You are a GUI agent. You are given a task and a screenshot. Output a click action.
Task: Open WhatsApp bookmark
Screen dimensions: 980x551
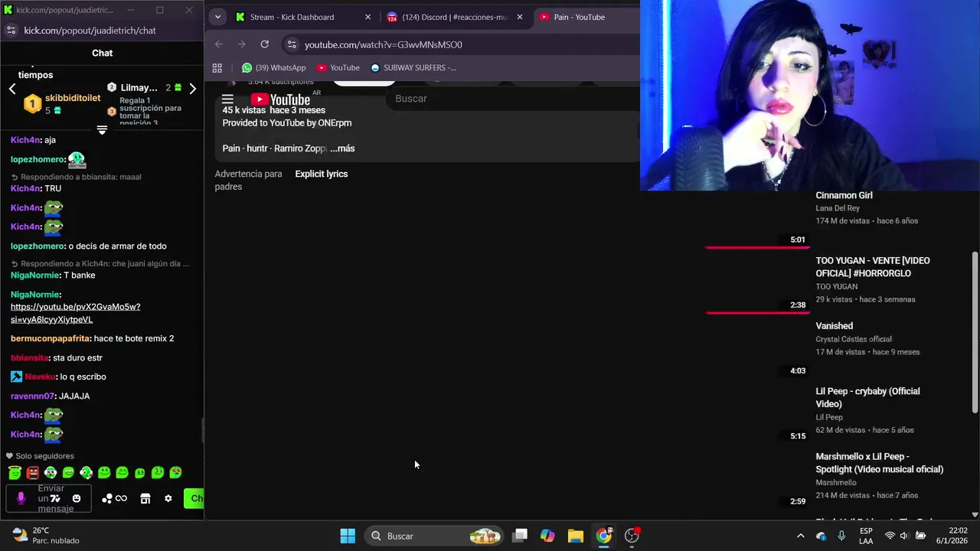(x=273, y=67)
